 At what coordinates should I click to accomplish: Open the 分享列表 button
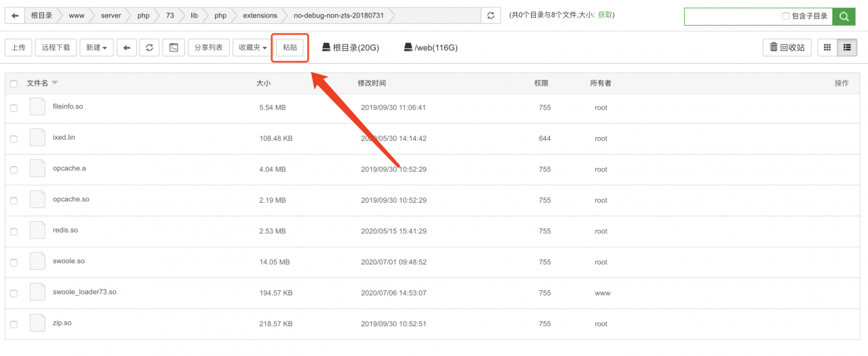coord(208,47)
